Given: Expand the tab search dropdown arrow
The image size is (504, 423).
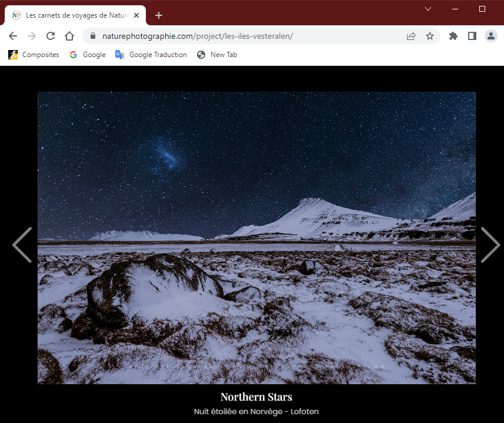Looking at the screenshot, I should [428, 9].
